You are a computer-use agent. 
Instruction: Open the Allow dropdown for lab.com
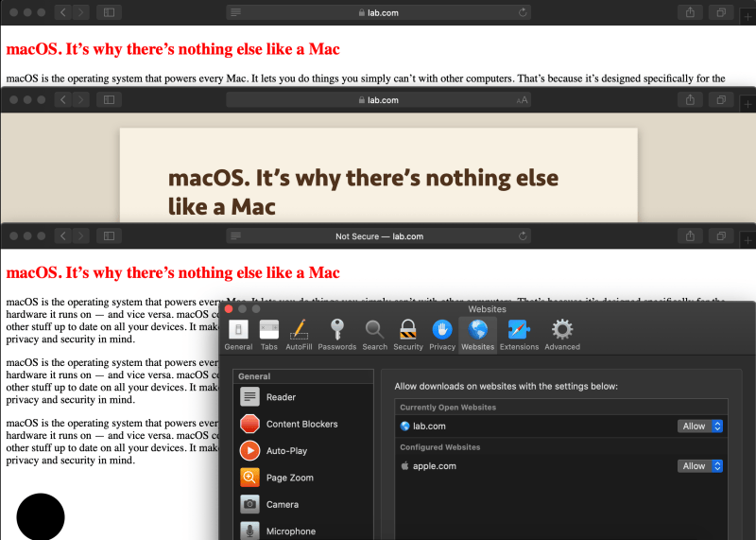700,427
